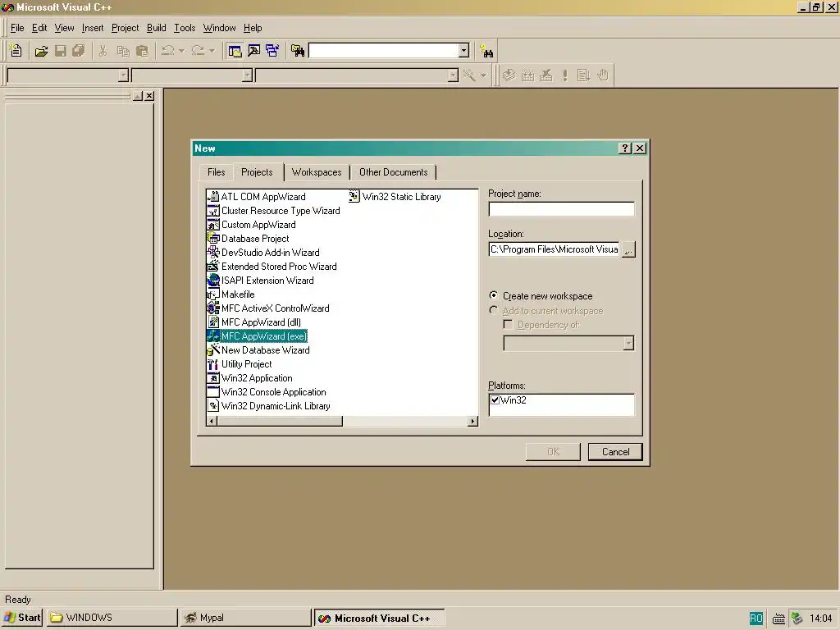Click the Location path input field
The width and height of the screenshot is (840, 630).
555,249
